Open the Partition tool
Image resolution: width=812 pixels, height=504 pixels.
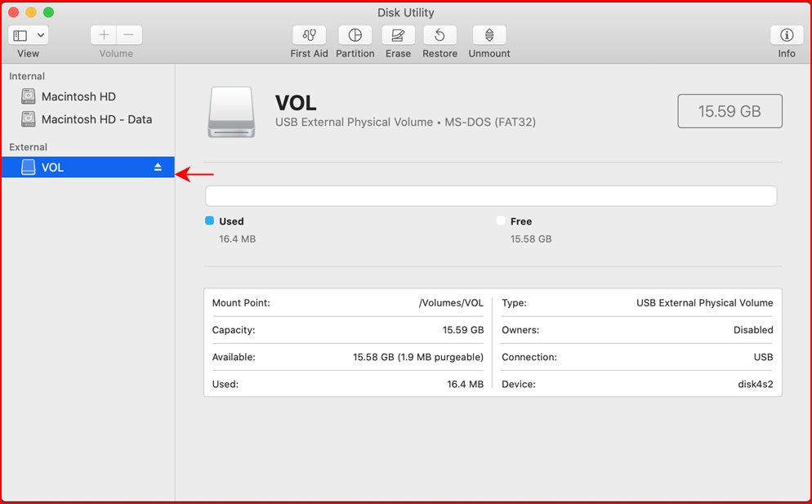tap(355, 35)
